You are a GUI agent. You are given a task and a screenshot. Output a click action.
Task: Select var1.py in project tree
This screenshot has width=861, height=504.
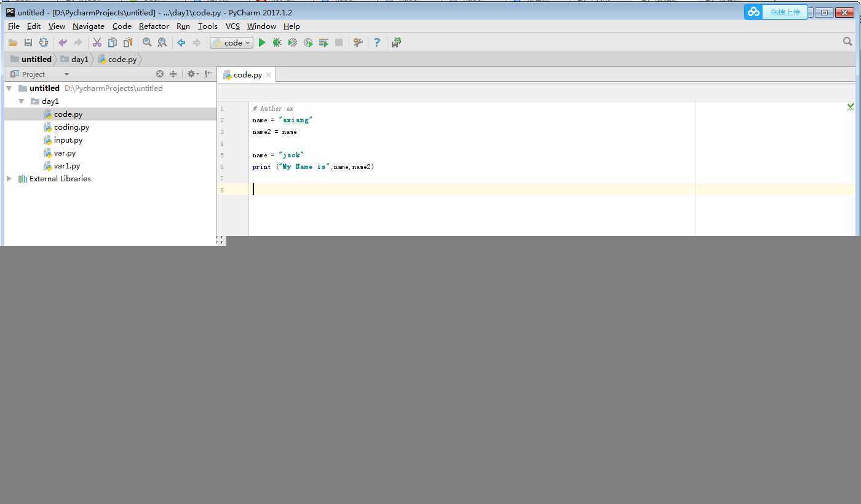tap(67, 166)
